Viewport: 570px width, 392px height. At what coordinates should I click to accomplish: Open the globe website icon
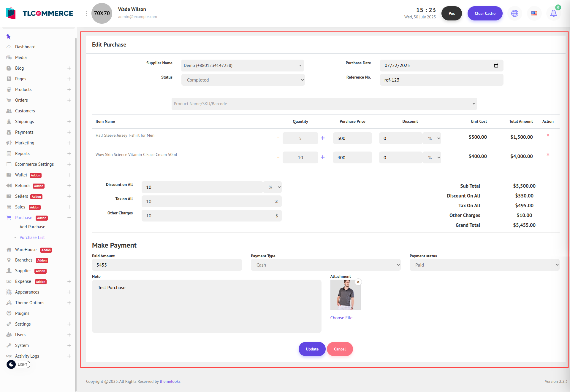[x=515, y=13]
